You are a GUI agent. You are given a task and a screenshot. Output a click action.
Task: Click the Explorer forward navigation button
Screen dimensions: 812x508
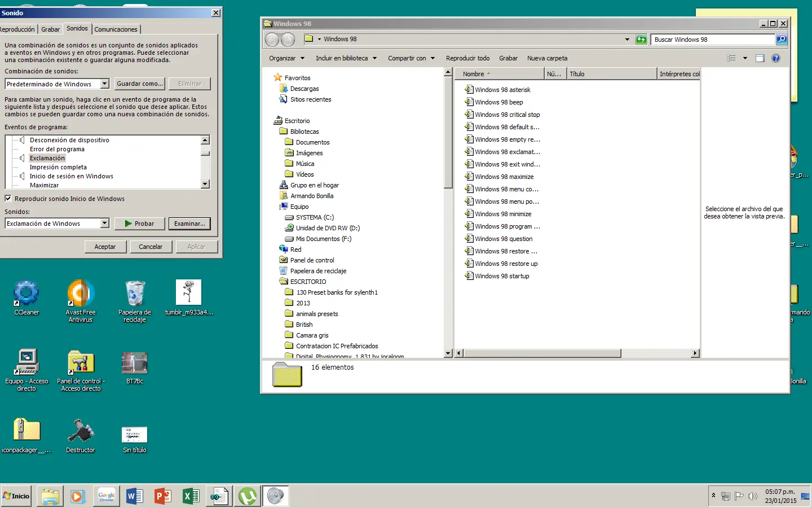click(288, 40)
